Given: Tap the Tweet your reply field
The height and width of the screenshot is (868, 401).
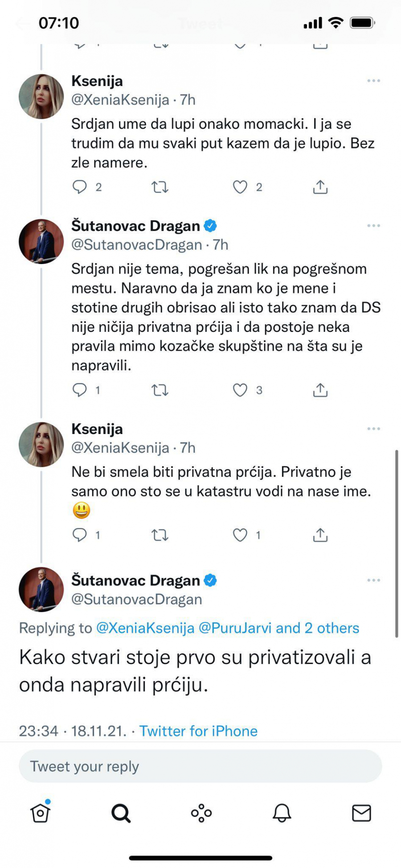Looking at the screenshot, I should [x=200, y=766].
